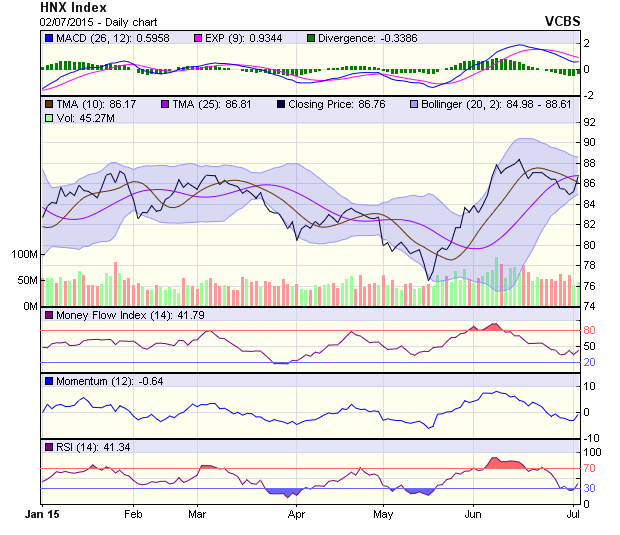The width and height of the screenshot is (620, 535).
Task: Select the purple TMA (25) legend swatch
Action: [164, 103]
